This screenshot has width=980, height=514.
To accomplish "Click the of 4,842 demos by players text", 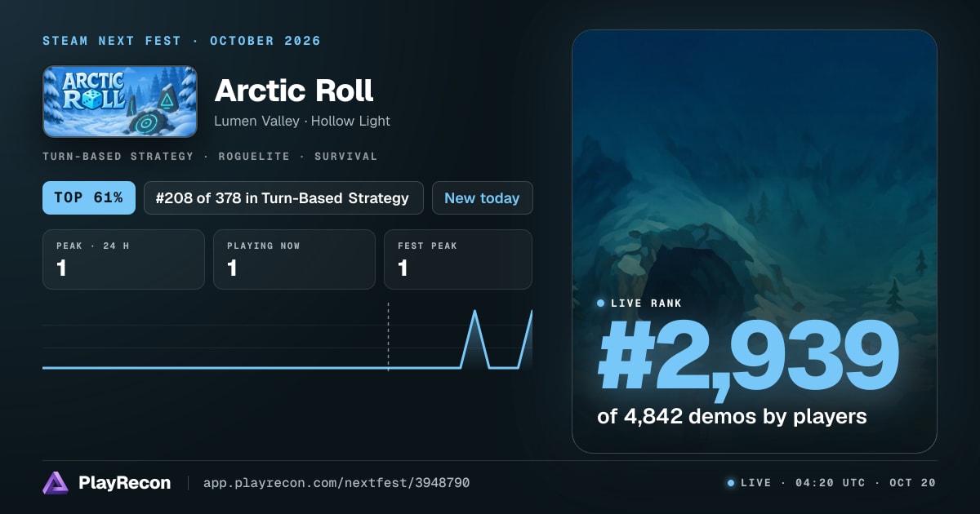I will 732,416.
